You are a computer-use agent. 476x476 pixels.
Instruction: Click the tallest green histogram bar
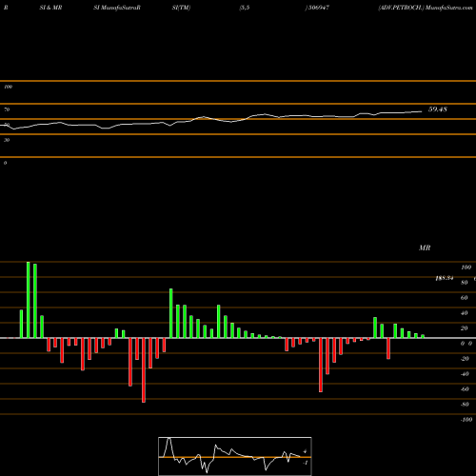[x=29, y=300]
